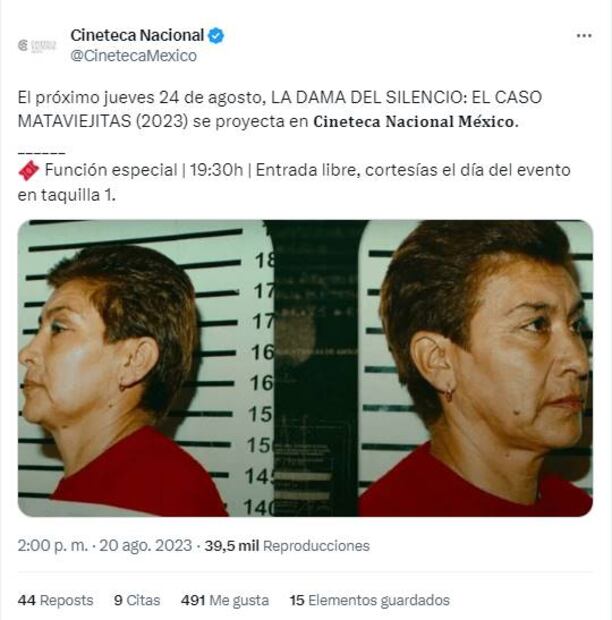
Task: Click the dark fingerprint strip in the image
Action: pyautogui.click(x=315, y=368)
